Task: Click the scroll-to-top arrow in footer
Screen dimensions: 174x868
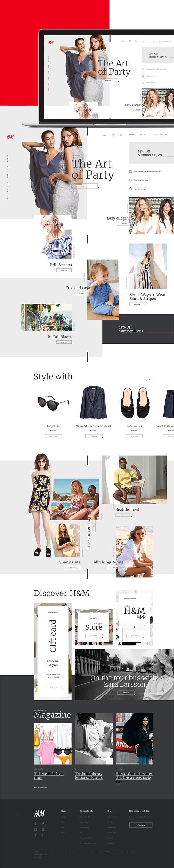Action: click(x=19, y=814)
